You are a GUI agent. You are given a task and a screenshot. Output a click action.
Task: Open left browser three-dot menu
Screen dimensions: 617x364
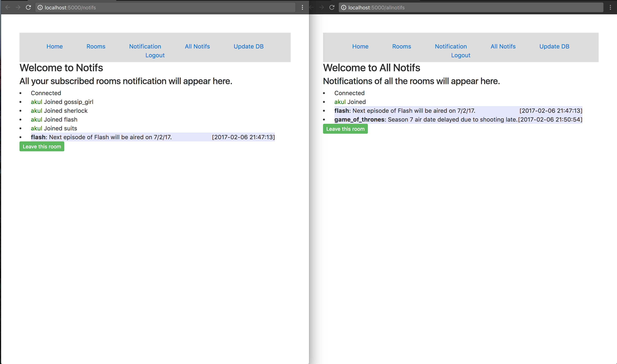pyautogui.click(x=302, y=7)
